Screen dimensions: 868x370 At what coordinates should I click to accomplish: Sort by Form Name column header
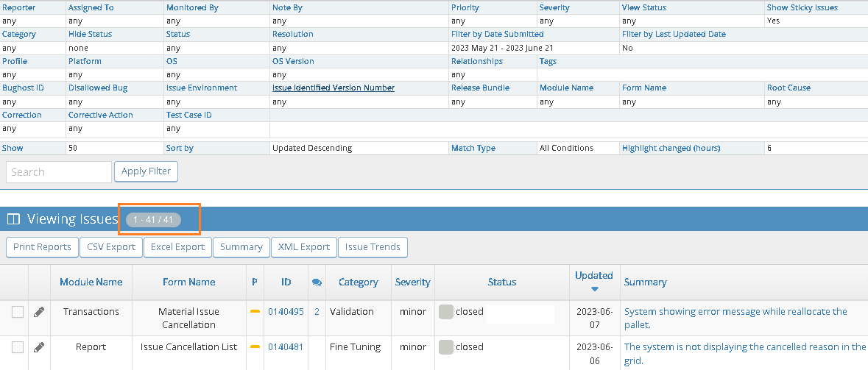188,282
